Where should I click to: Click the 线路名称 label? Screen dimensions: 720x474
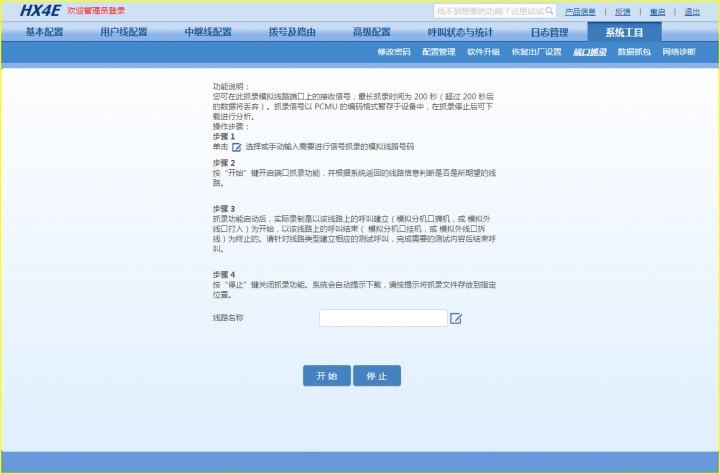tap(228, 318)
